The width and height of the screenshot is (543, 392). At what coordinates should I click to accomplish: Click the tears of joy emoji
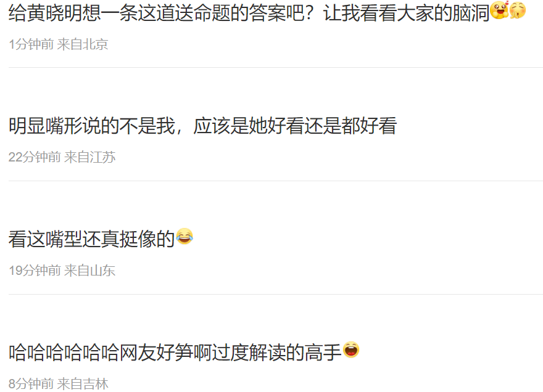(x=184, y=236)
